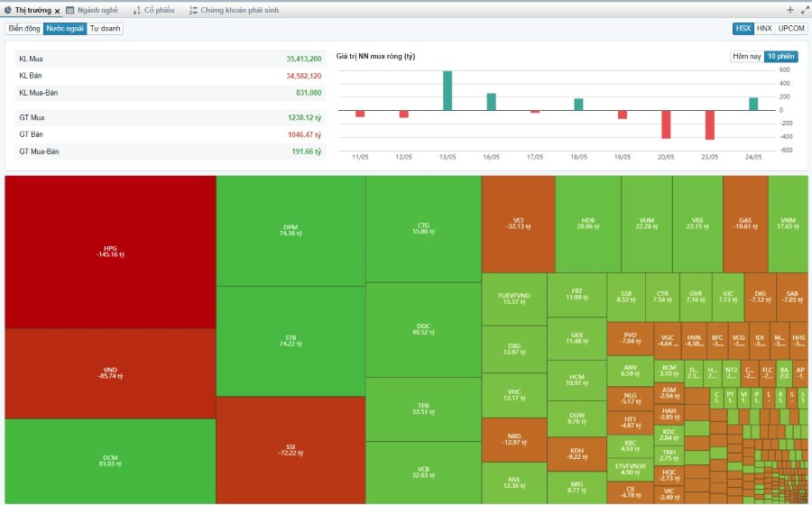Select HSX exchange
Viewport: 812px width, 505px height.
pos(743,29)
